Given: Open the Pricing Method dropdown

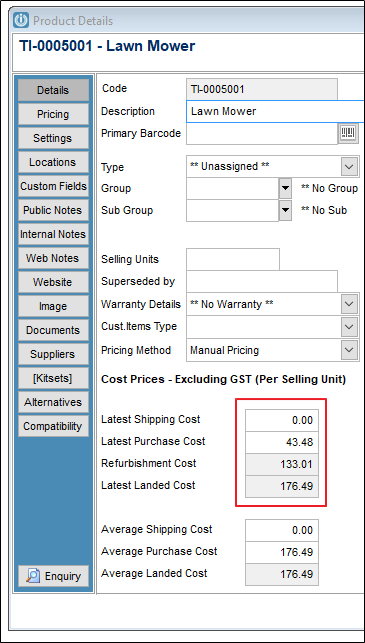Looking at the screenshot, I should tap(349, 350).
